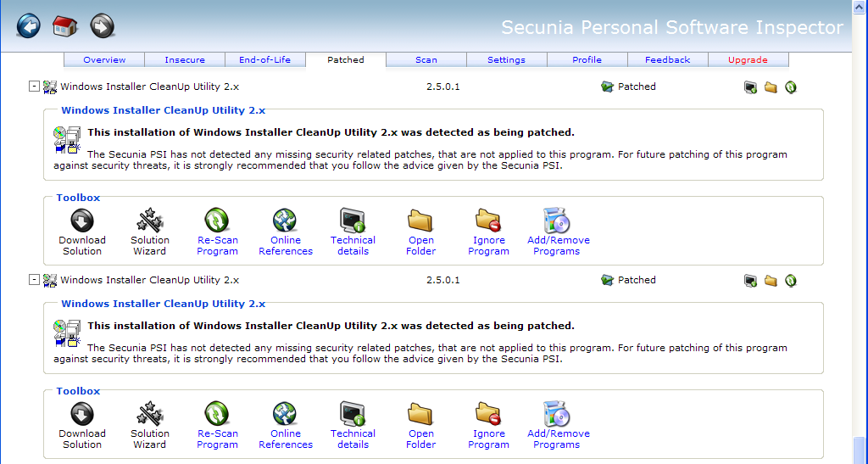This screenshot has height=464, width=868.
Task: Click the lower blue Windows Installer CleanUp Utility heading
Action: 164,304
